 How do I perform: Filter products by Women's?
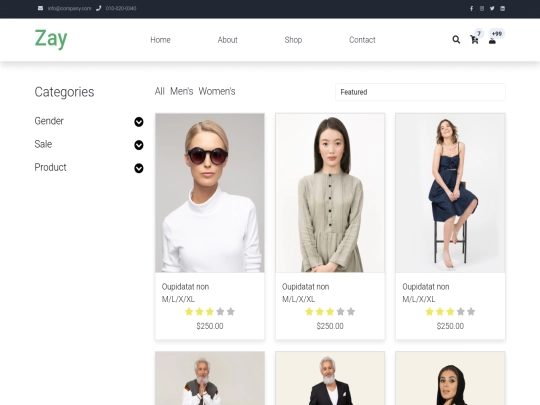(x=217, y=91)
